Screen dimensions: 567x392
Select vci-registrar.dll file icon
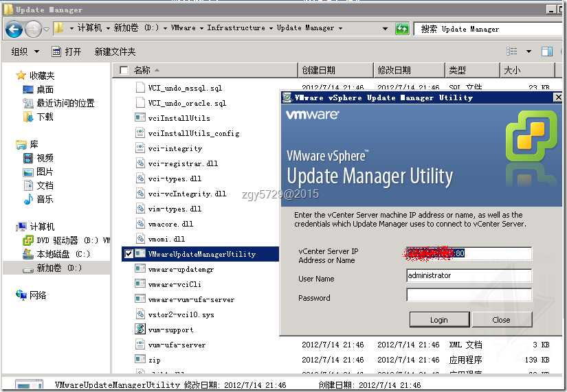[140, 163]
